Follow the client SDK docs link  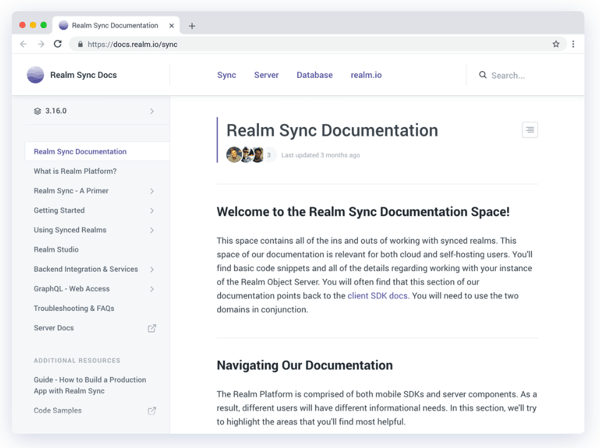(377, 296)
